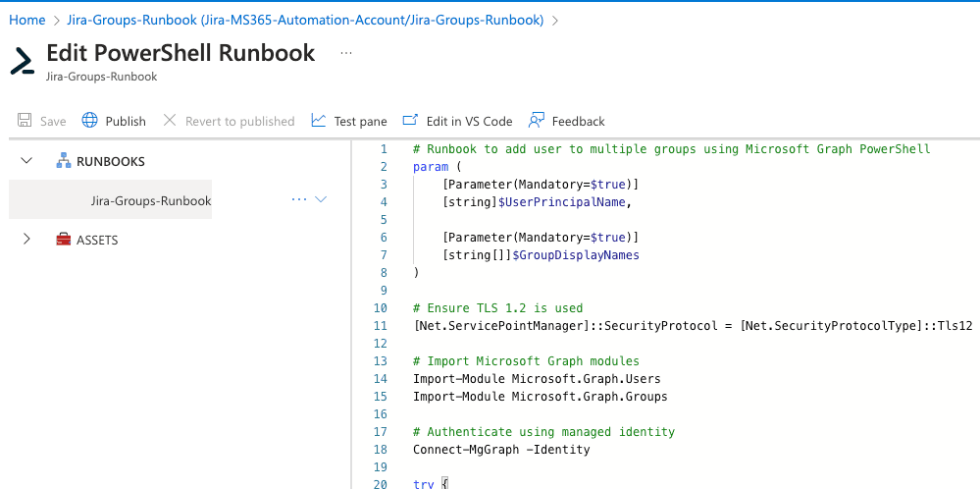980x489 pixels.
Task: Click the Publish globe icon
Action: click(90, 121)
